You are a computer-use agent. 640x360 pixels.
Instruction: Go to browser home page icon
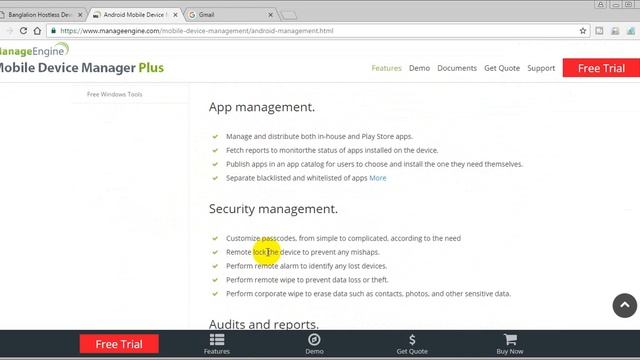coord(37,31)
